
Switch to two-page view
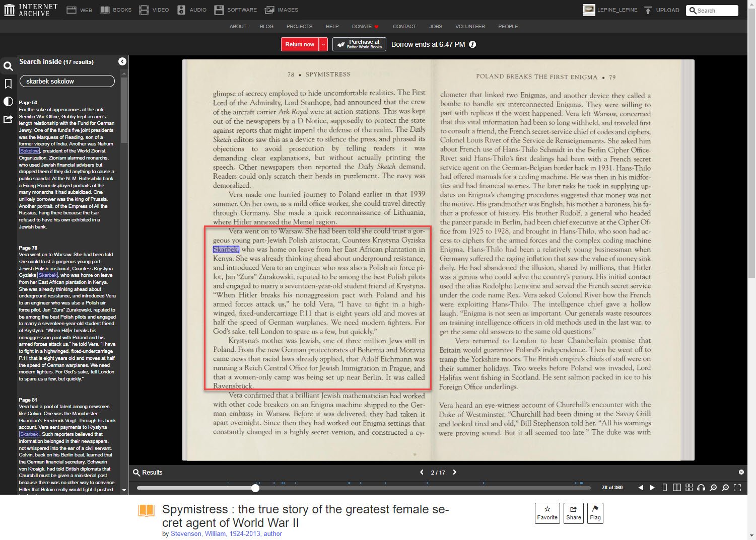(x=677, y=487)
